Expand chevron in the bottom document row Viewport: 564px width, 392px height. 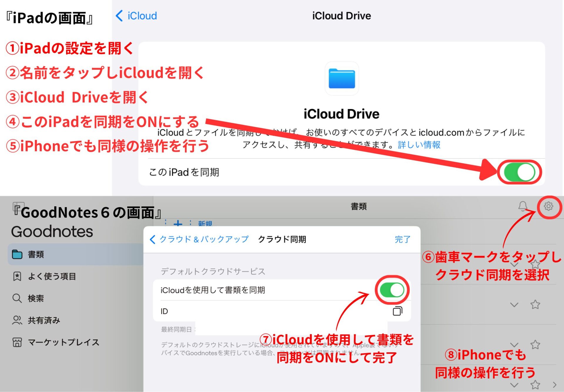(x=514, y=385)
